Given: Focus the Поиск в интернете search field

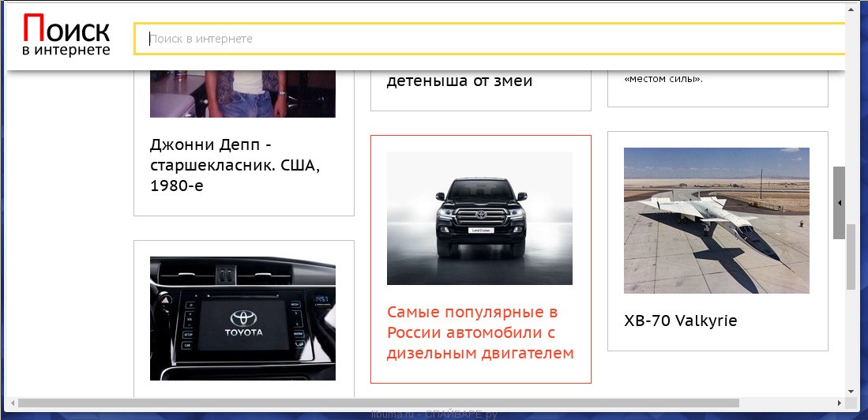Looking at the screenshot, I should pyautogui.click(x=490, y=39).
